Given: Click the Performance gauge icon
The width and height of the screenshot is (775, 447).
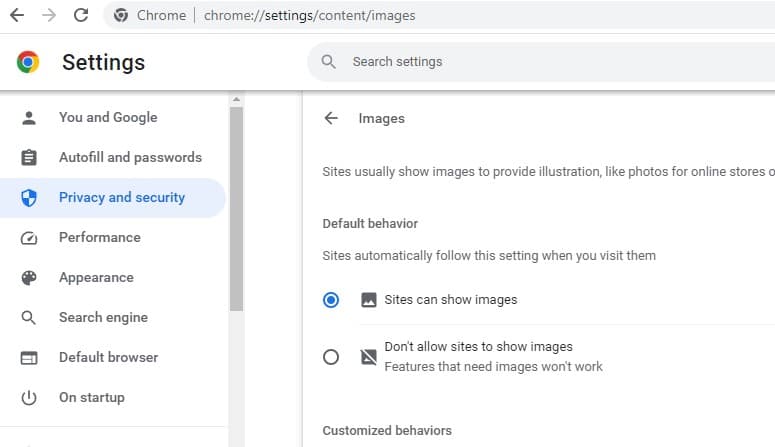Looking at the screenshot, I should click(x=29, y=238).
